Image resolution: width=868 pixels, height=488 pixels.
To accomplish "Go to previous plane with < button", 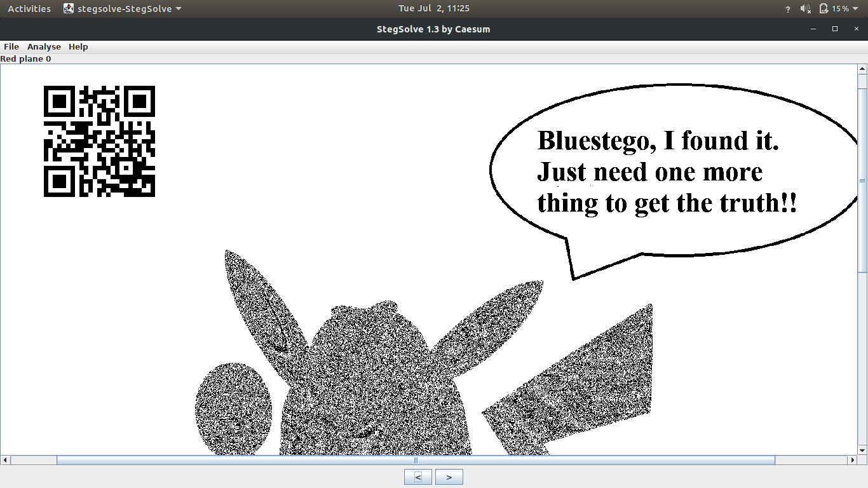I will coord(417,477).
